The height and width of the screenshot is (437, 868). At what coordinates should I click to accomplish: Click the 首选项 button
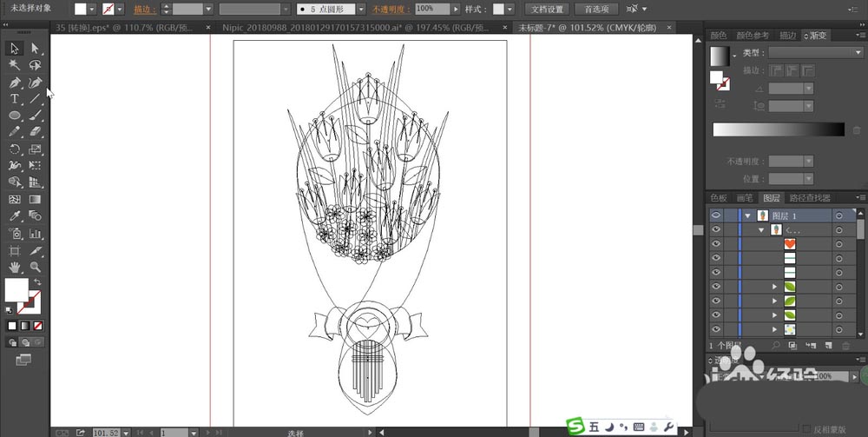pyautogui.click(x=596, y=9)
